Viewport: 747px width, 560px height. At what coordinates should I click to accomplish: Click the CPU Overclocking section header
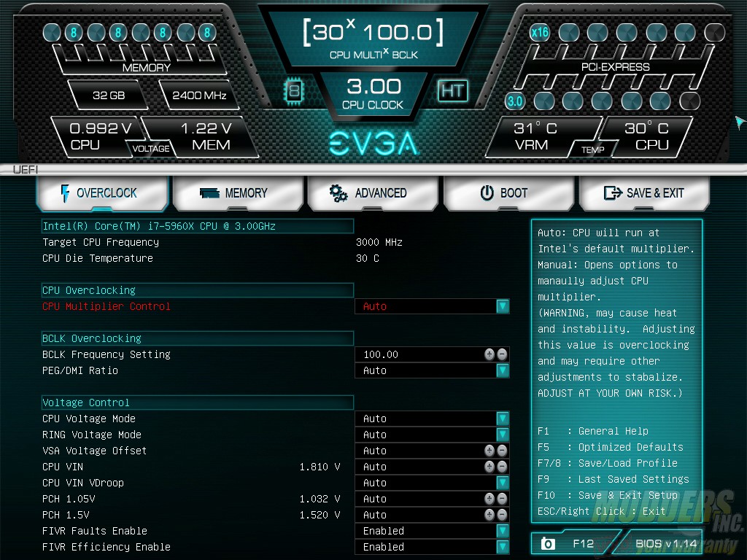[x=197, y=290]
